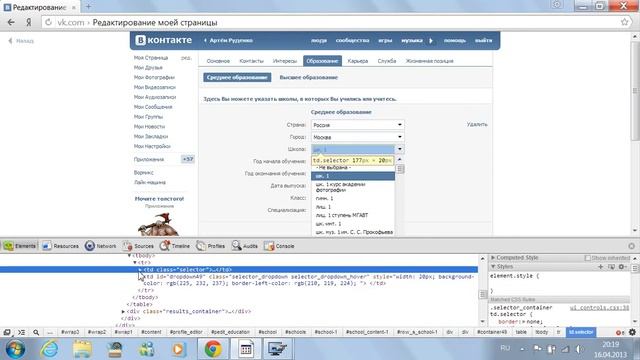
Task: Open the Elements panel in DevTools
Action: tap(20, 246)
